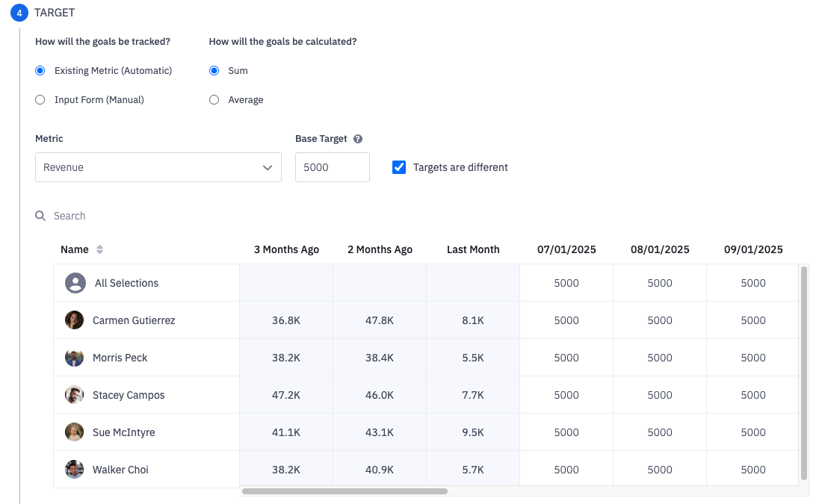This screenshot has height=504, width=831.
Task: Click the step 4 TARGET section badge
Action: pyautogui.click(x=19, y=13)
